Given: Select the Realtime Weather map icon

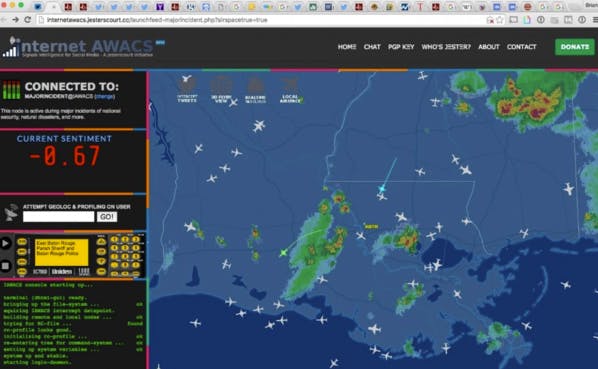Looking at the screenshot, I should click(255, 90).
